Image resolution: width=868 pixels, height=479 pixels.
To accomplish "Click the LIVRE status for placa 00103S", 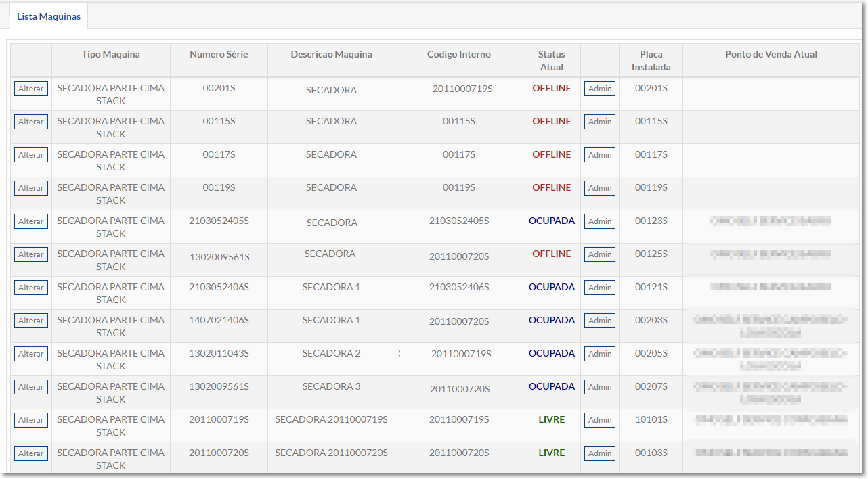I will tap(551, 453).
